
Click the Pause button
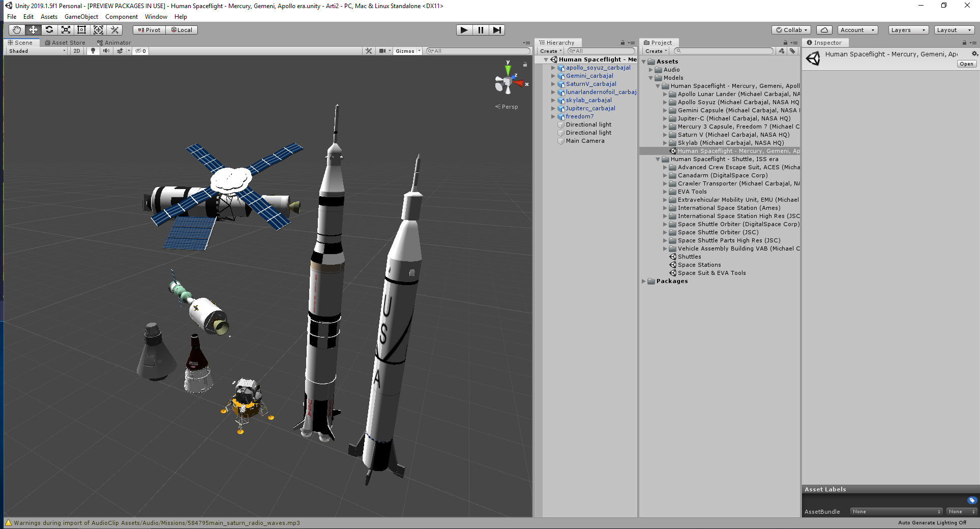[481, 29]
